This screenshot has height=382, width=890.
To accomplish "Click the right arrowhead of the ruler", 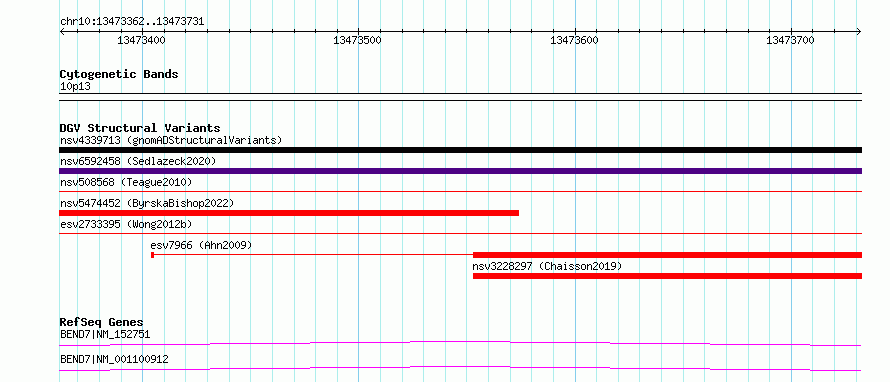I will [x=859, y=31].
